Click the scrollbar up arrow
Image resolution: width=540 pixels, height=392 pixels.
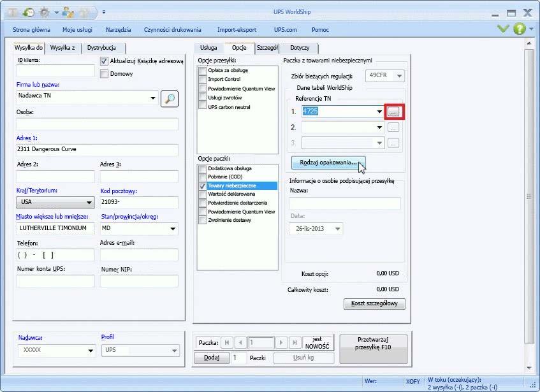(x=529, y=43)
